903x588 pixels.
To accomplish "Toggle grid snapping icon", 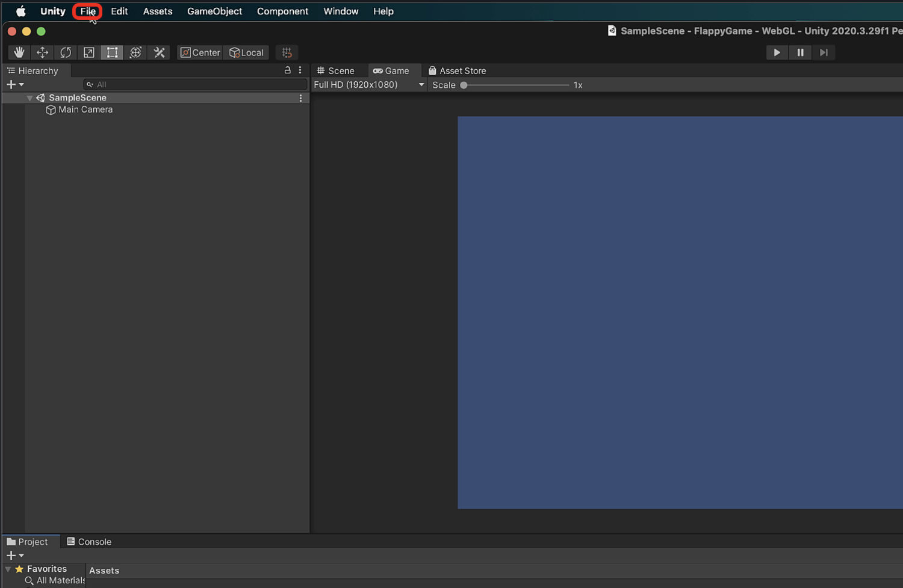I will tap(287, 52).
